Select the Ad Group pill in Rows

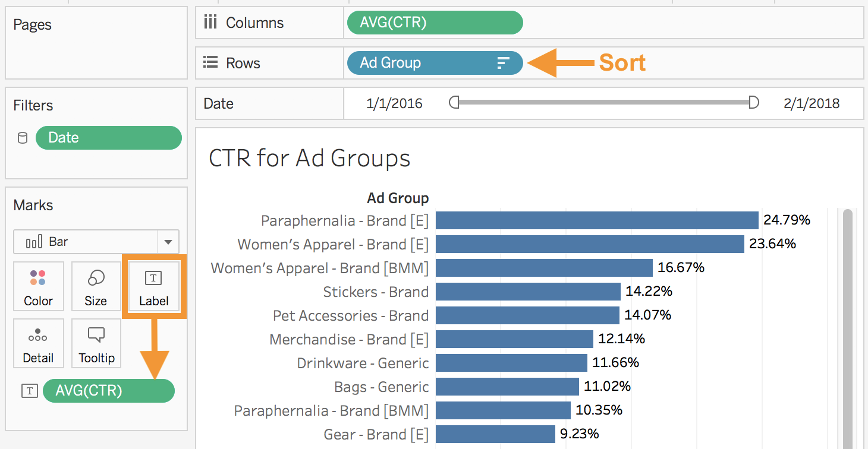(435, 63)
